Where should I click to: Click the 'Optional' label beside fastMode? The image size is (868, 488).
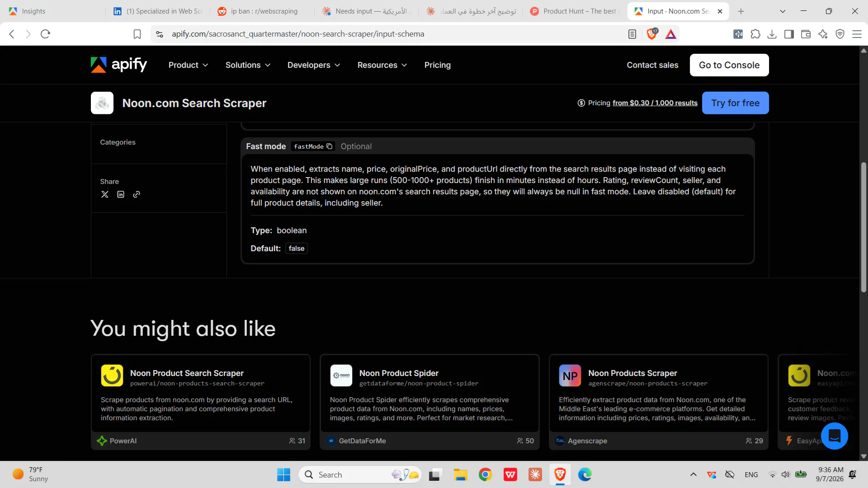pos(356,146)
